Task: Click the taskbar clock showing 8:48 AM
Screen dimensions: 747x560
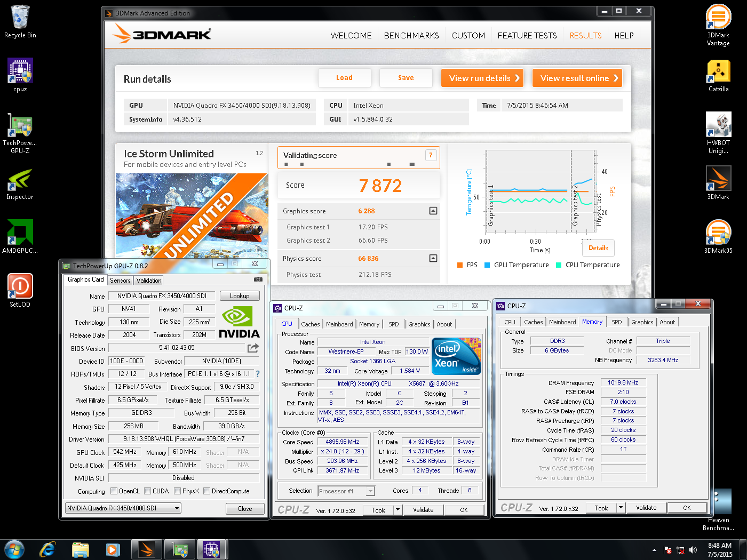Action: (720, 550)
